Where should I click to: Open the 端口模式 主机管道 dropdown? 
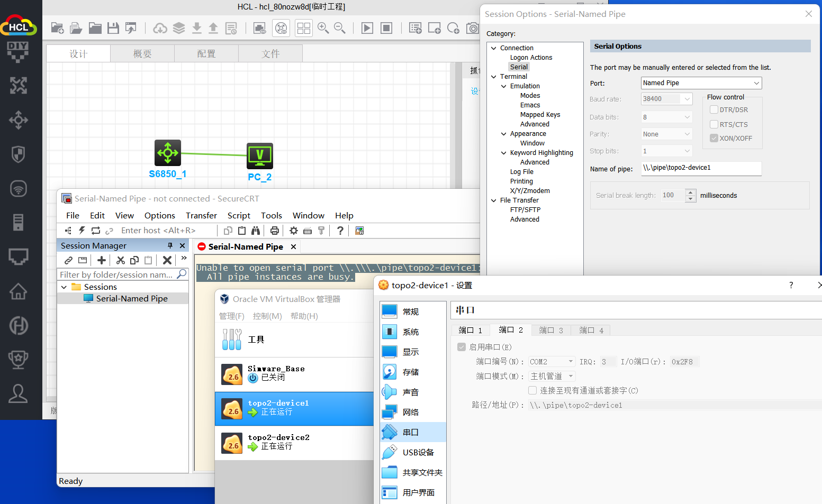(x=552, y=376)
